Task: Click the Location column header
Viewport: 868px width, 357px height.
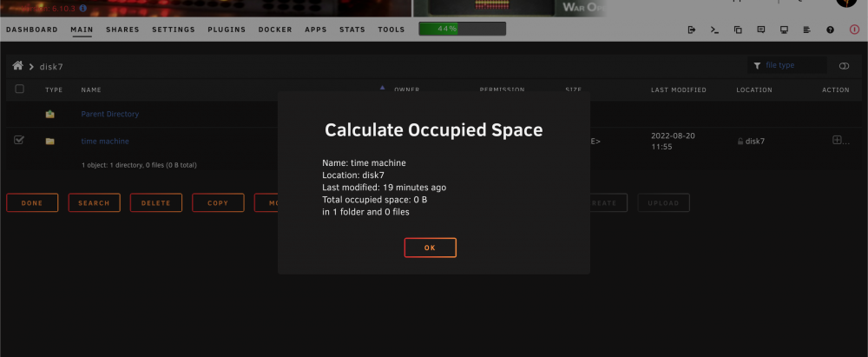Action: click(754, 89)
